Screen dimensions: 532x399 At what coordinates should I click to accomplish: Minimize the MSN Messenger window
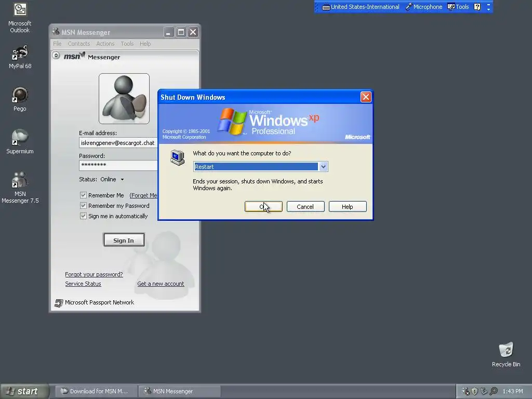[x=169, y=32]
